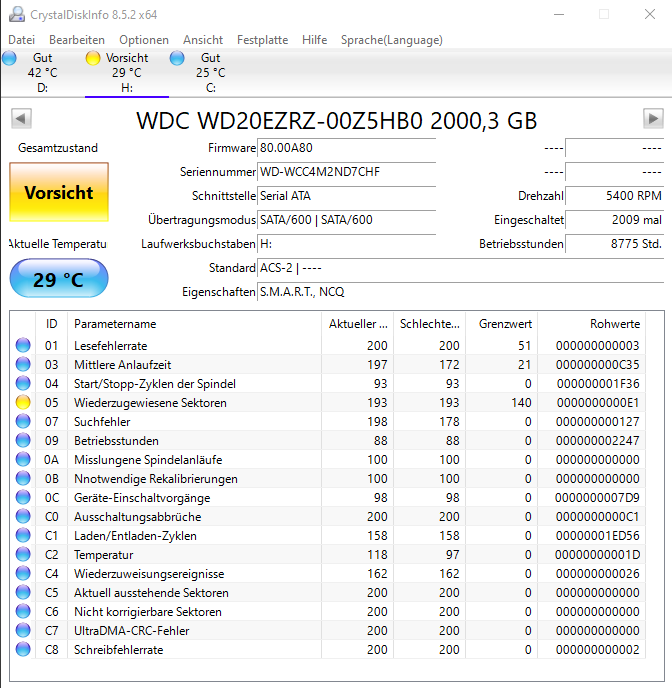
Task: Click the Betriebsstunden field 8775 Std.
Action: (615, 244)
